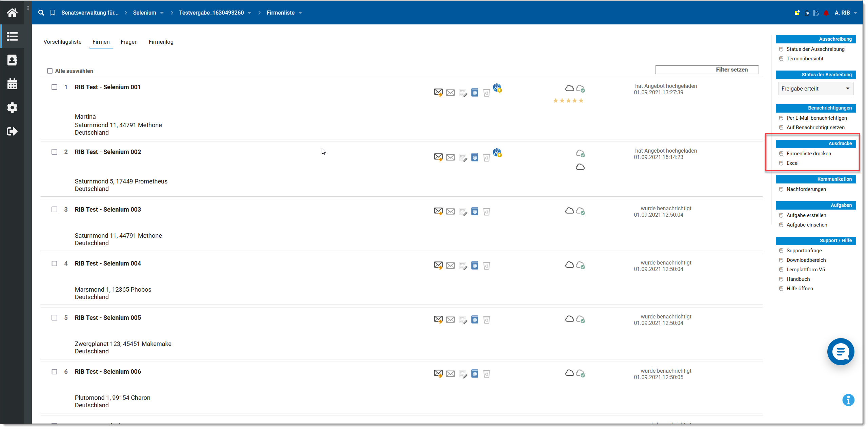This screenshot has height=429, width=868.
Task: Click globe upload icon for Selenium 002
Action: tap(497, 153)
